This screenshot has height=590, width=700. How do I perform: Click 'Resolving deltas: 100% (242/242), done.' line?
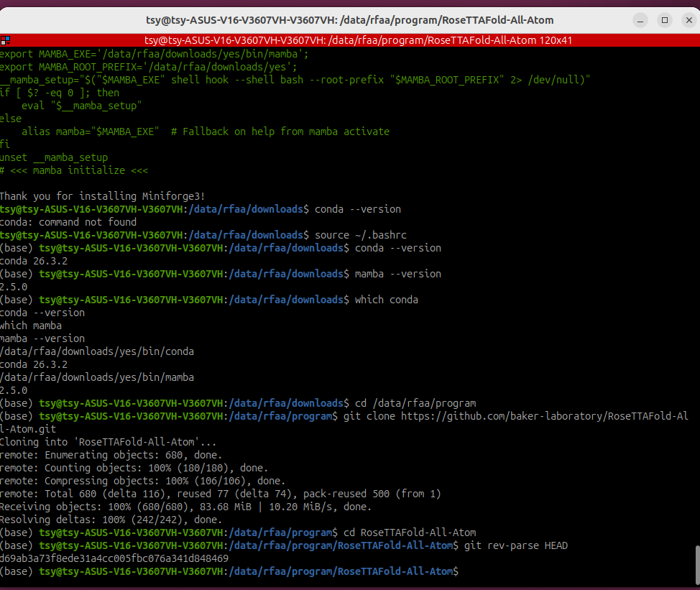[111, 520]
